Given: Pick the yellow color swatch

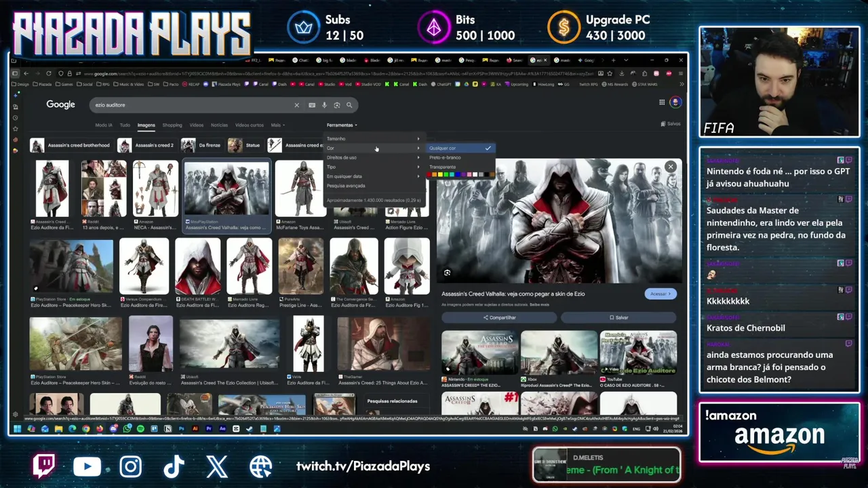Looking at the screenshot, I should pos(441,174).
